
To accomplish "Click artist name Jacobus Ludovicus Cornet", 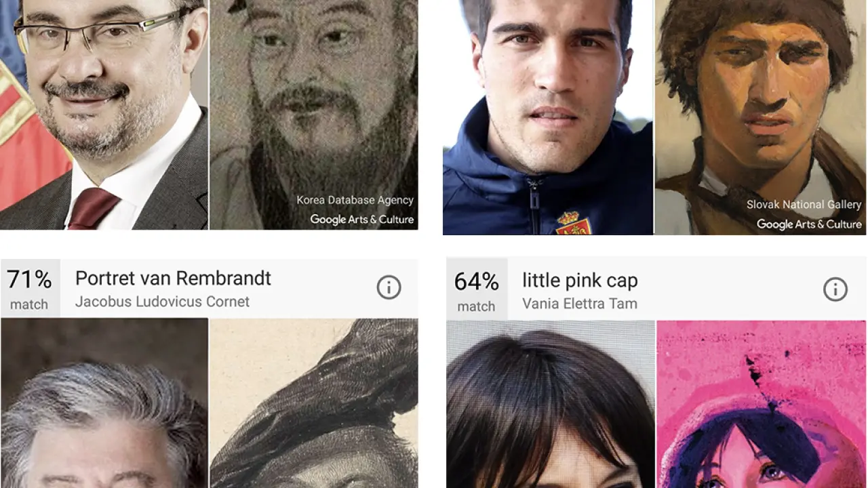I will pos(162,302).
